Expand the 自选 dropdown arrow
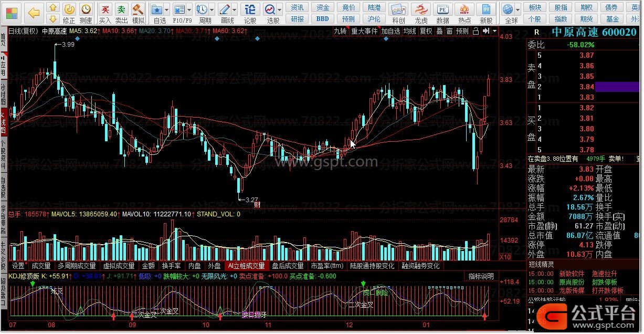 (x=167, y=9)
